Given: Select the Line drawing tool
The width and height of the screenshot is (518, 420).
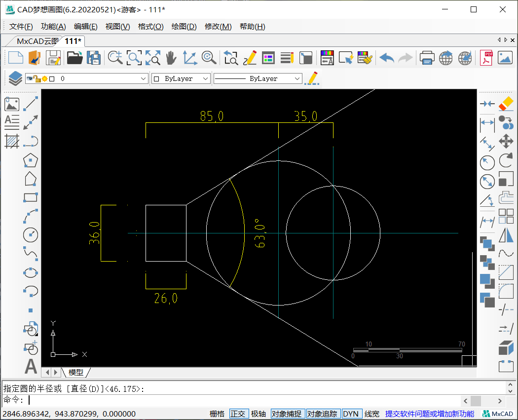Looking at the screenshot, I should (31, 104).
